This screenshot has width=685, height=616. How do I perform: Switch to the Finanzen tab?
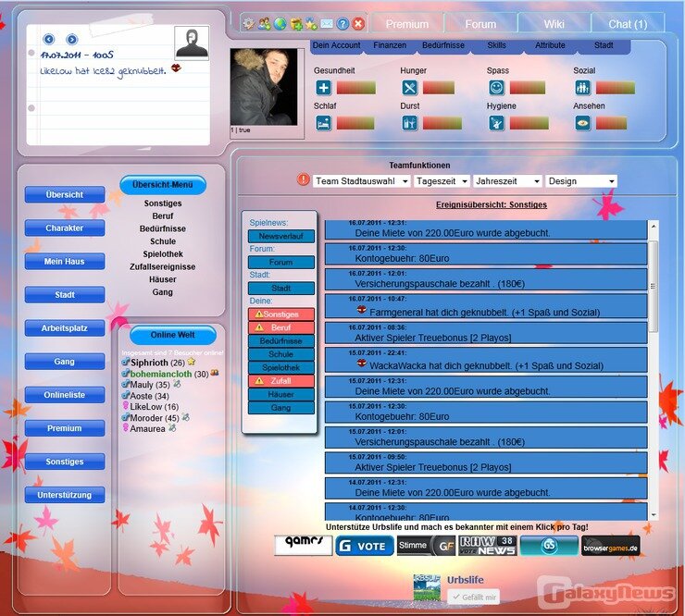pos(390,45)
